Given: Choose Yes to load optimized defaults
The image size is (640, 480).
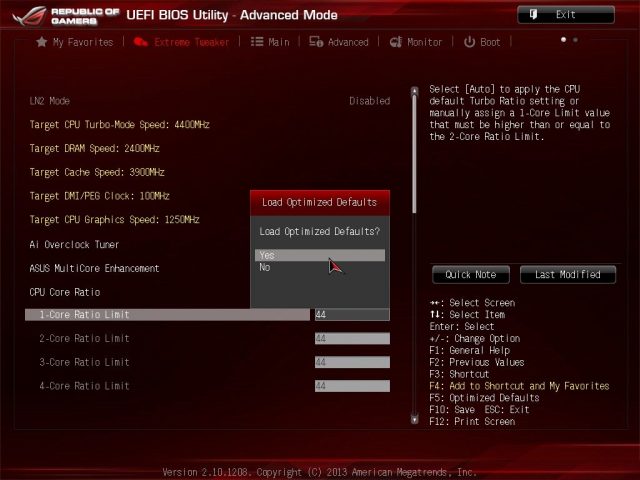Looking at the screenshot, I should [x=320, y=256].
